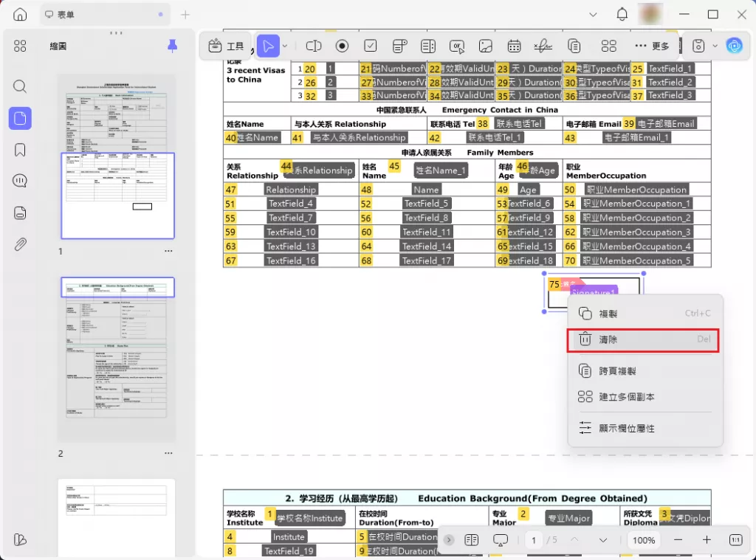Viewport: 756px width, 560px height.
Task: Open the attachments panel paperclip icon
Action: pyautogui.click(x=20, y=244)
